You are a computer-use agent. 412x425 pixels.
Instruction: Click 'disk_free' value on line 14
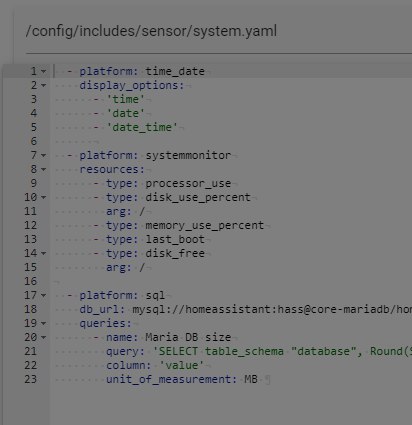coord(175,253)
